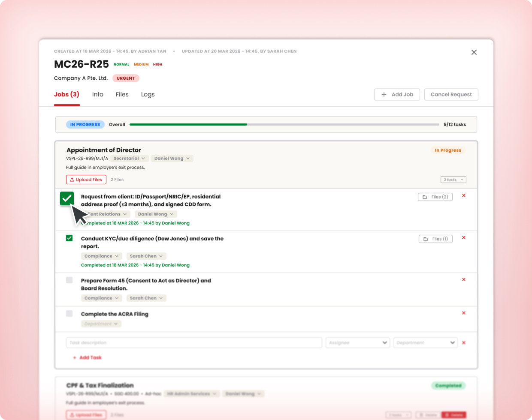Switch to the Files tab
The height and width of the screenshot is (420, 532).
(x=122, y=94)
